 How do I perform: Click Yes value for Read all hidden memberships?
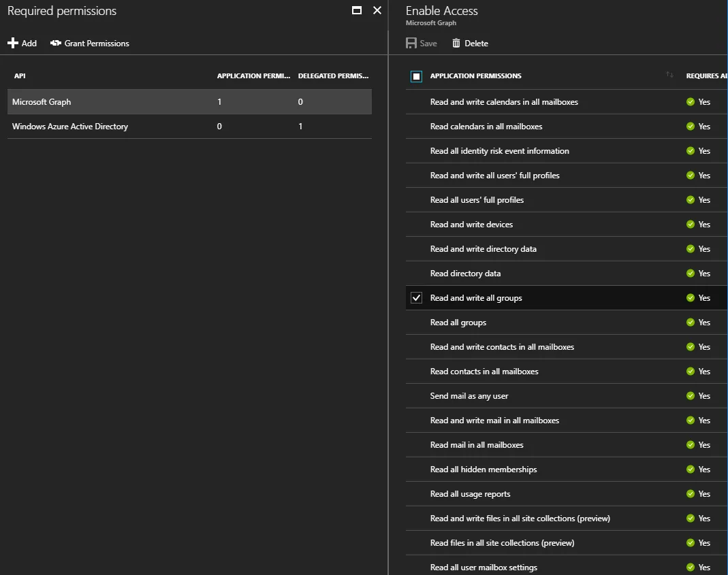pyautogui.click(x=704, y=470)
